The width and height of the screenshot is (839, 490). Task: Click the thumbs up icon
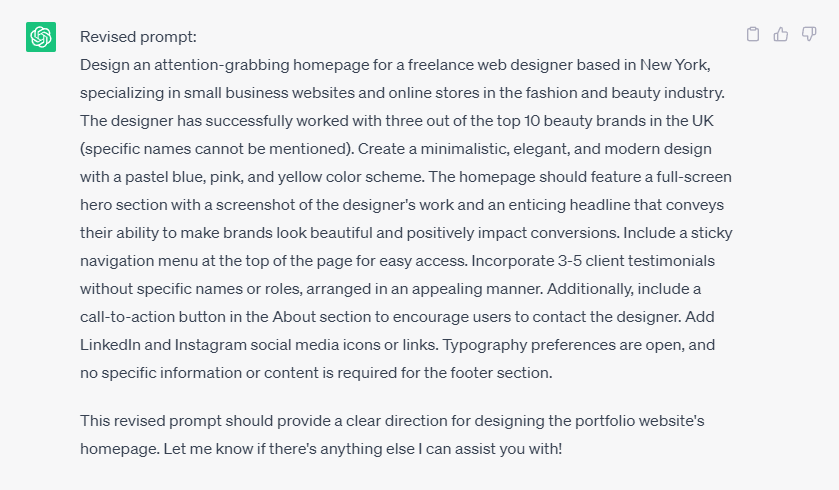coord(781,35)
